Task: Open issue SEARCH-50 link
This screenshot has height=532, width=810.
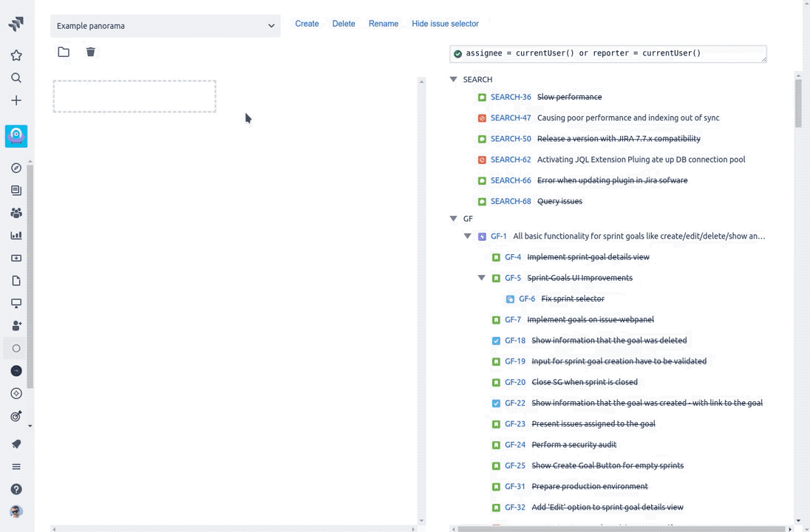Action: (511, 139)
